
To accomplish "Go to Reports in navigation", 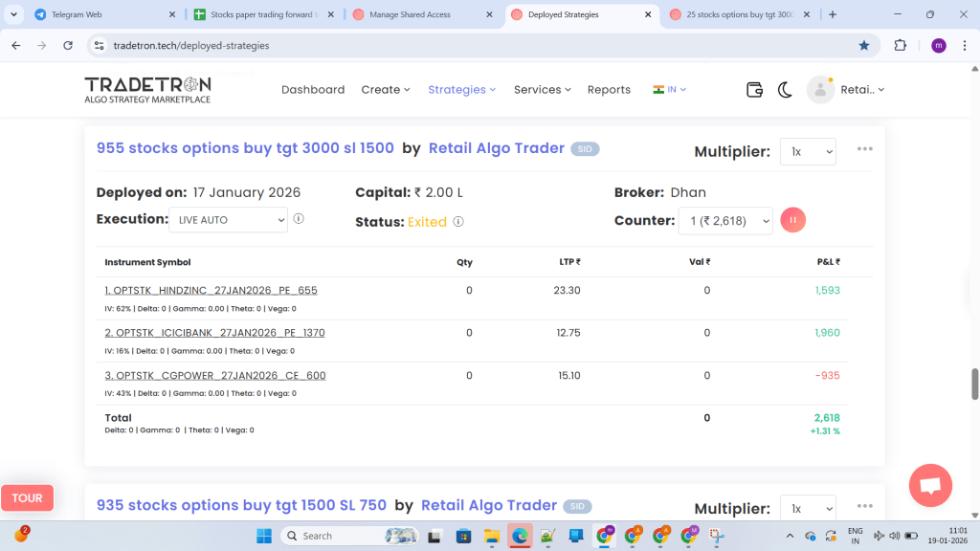I will (609, 90).
